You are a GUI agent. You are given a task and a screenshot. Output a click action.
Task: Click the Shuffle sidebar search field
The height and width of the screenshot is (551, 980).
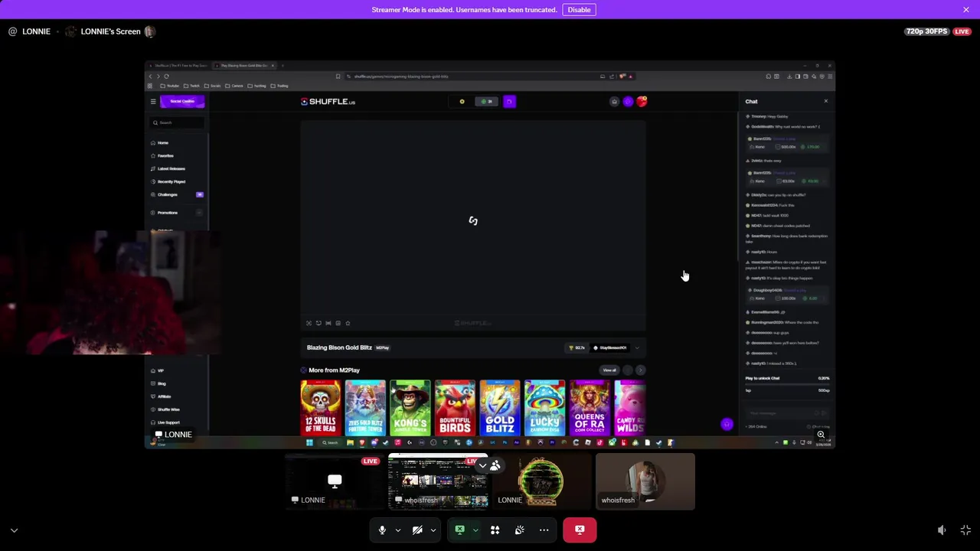point(178,122)
